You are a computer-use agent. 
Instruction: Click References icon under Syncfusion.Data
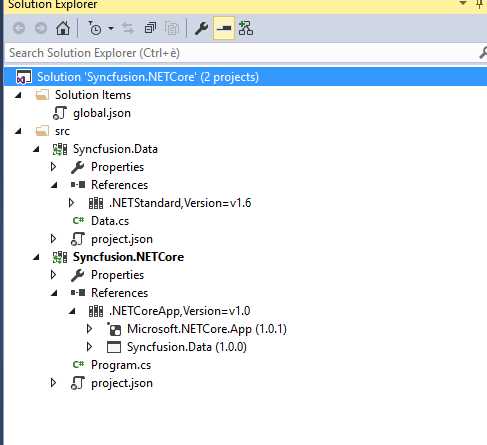(78, 185)
